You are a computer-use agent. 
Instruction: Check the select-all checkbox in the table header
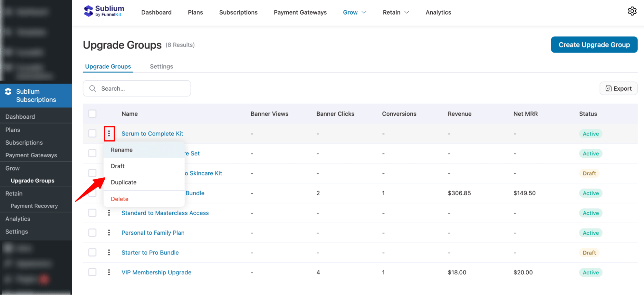(92, 113)
